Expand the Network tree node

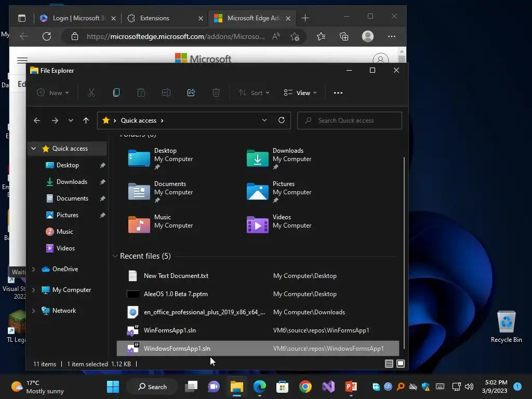click(34, 311)
